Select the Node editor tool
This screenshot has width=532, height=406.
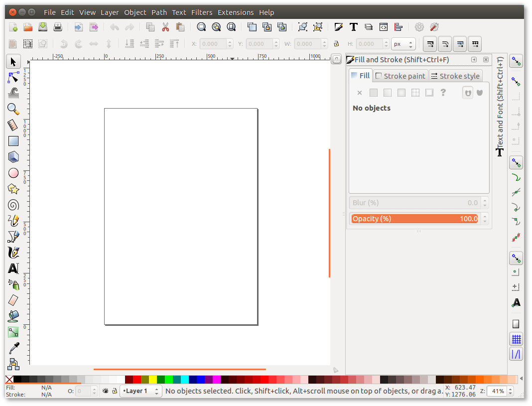click(x=13, y=77)
